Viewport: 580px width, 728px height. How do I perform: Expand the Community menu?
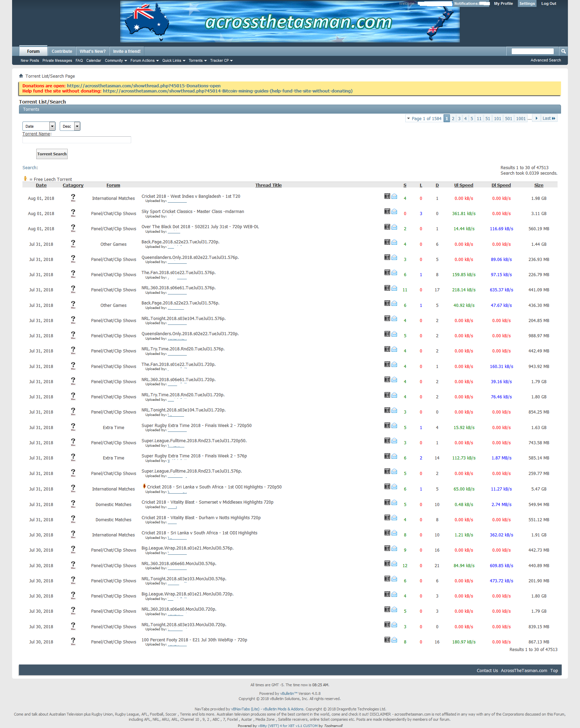point(116,61)
